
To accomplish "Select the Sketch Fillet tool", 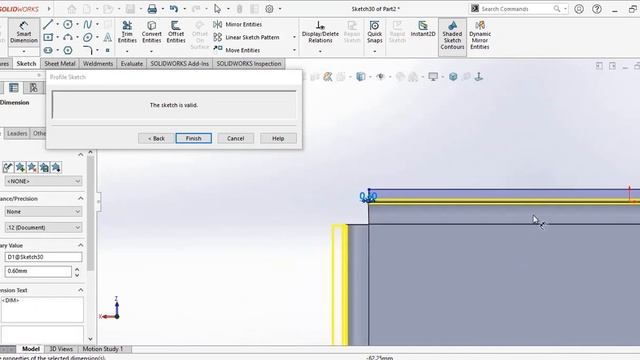I will point(87,50).
